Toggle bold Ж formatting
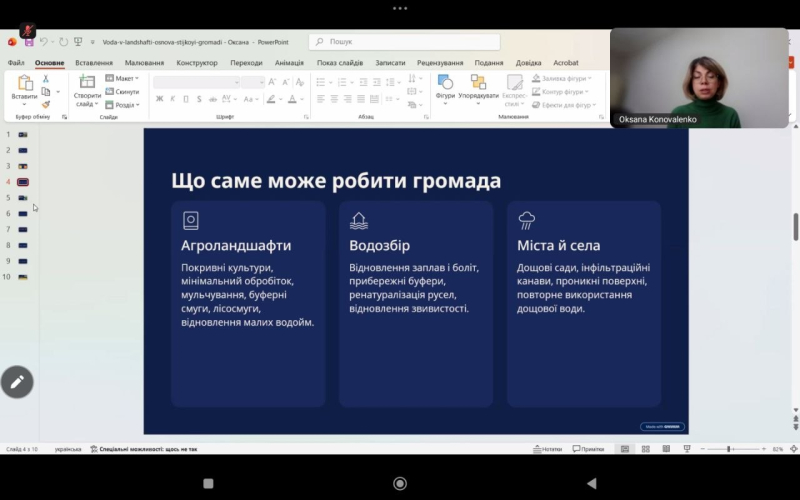 [x=159, y=98]
